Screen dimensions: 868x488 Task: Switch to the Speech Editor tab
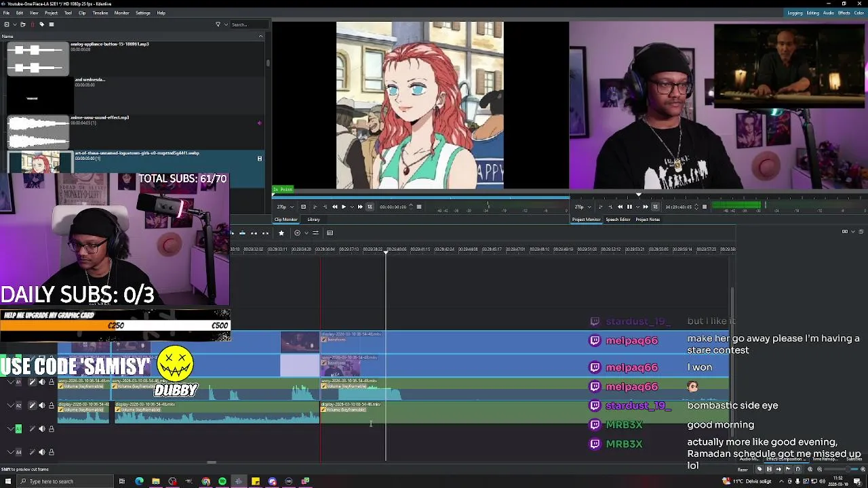618,220
